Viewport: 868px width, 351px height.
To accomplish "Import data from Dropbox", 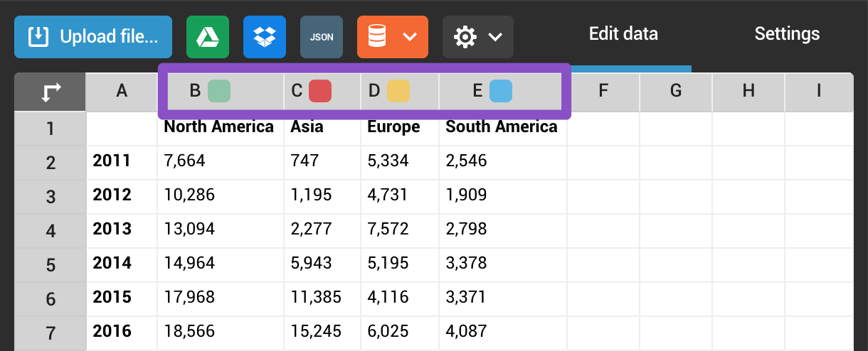I will [x=265, y=37].
